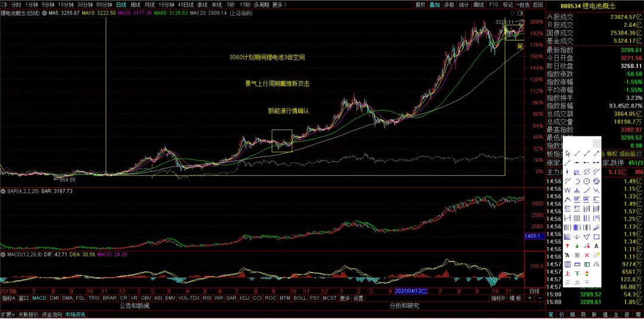644x319 pixels.
Task: Switch to 日线 daily period
Action: tap(121, 5)
